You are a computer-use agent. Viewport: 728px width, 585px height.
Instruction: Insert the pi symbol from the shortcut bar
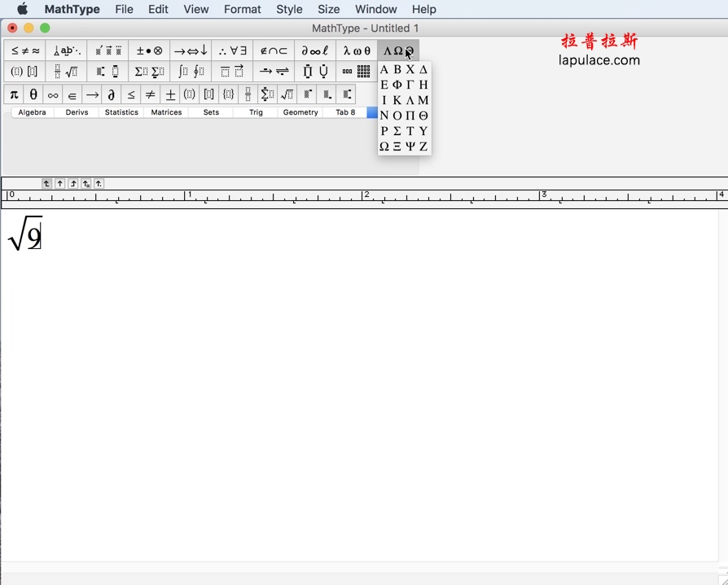(14, 94)
